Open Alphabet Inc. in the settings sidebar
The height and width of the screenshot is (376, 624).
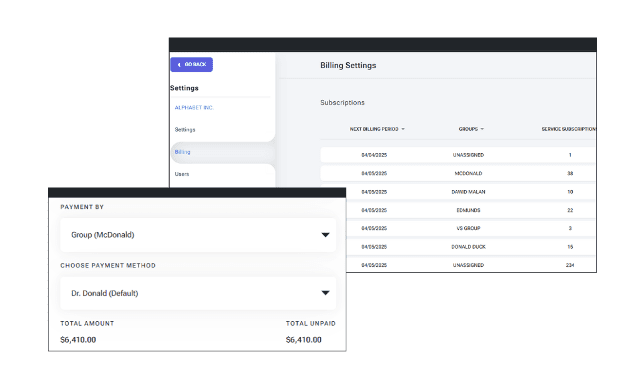(194, 107)
